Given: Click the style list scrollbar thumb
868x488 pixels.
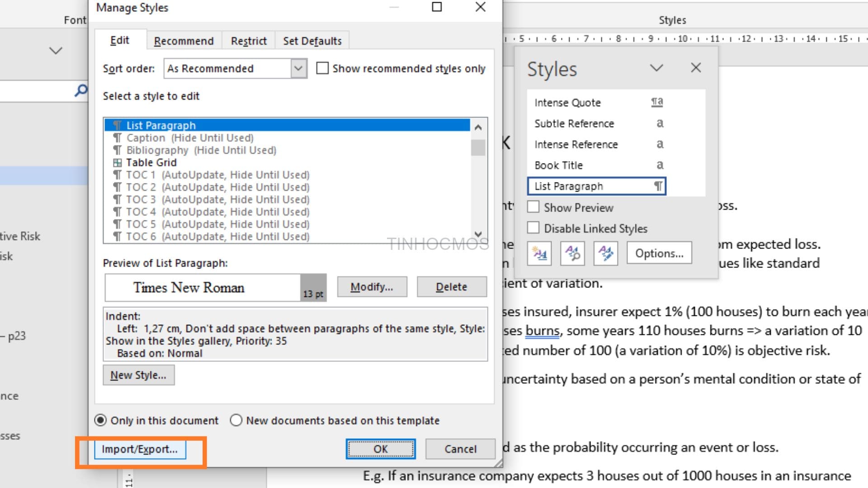Looking at the screenshot, I should [x=478, y=148].
